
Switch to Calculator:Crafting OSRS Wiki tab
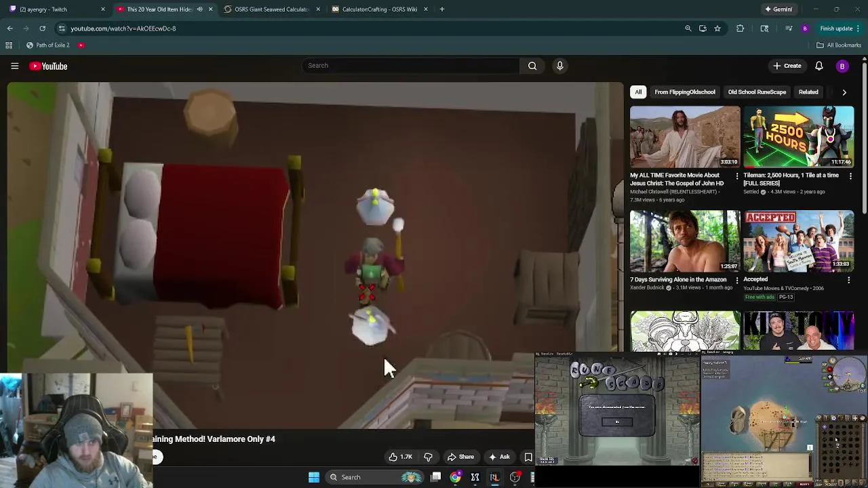pos(379,9)
